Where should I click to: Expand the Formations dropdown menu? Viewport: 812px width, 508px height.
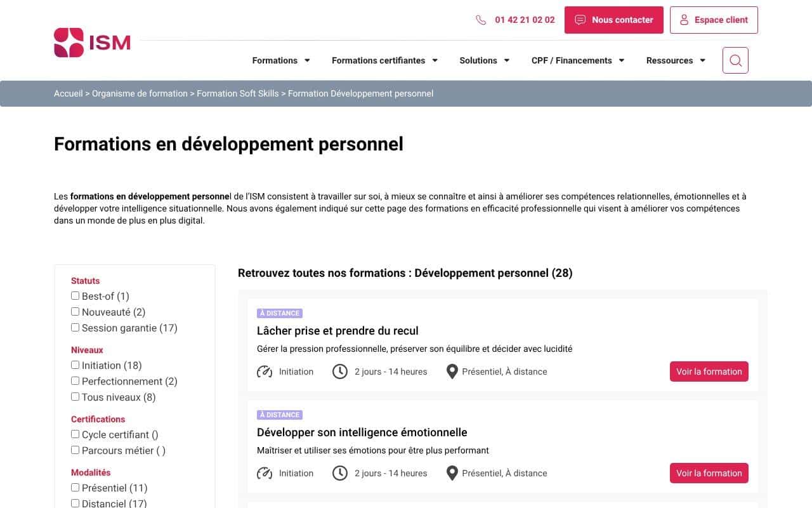pyautogui.click(x=281, y=60)
